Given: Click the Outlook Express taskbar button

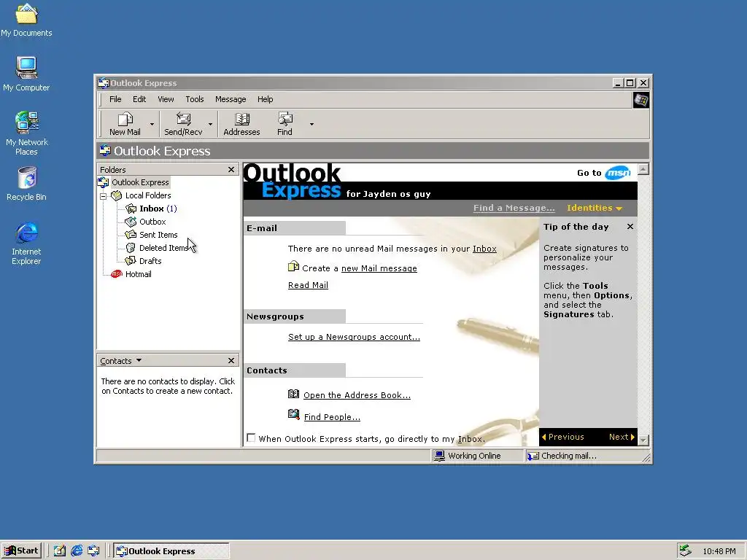Looking at the screenshot, I should (171, 551).
